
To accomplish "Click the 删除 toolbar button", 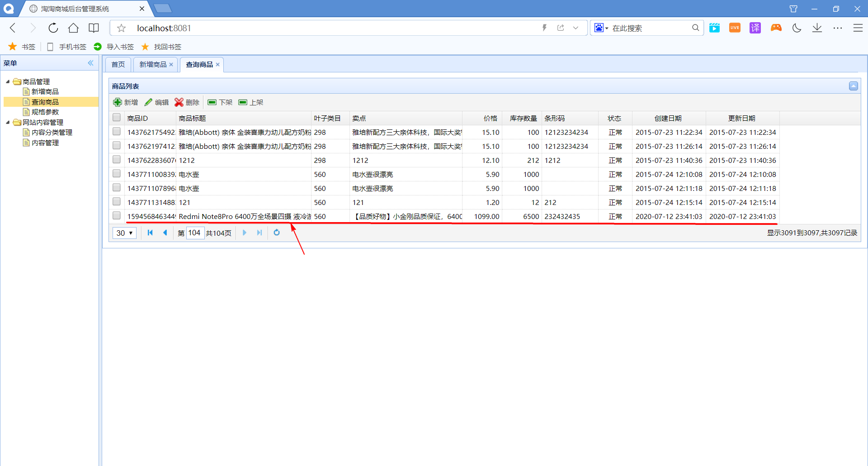I will click(x=187, y=102).
